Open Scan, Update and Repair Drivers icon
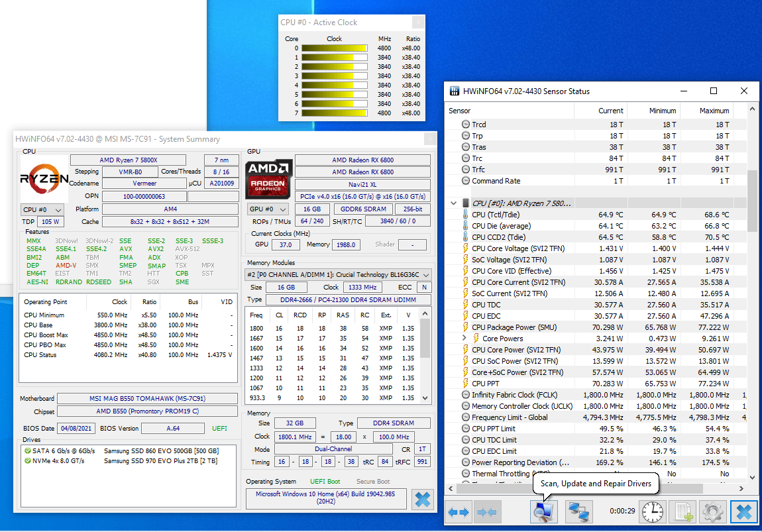This screenshot has height=532, width=762. click(x=543, y=512)
